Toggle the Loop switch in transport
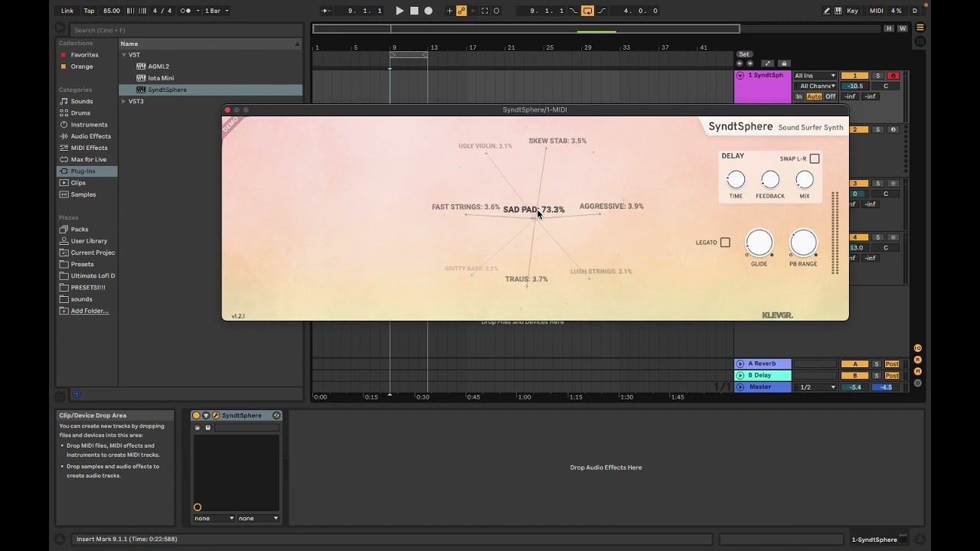 pos(587,11)
